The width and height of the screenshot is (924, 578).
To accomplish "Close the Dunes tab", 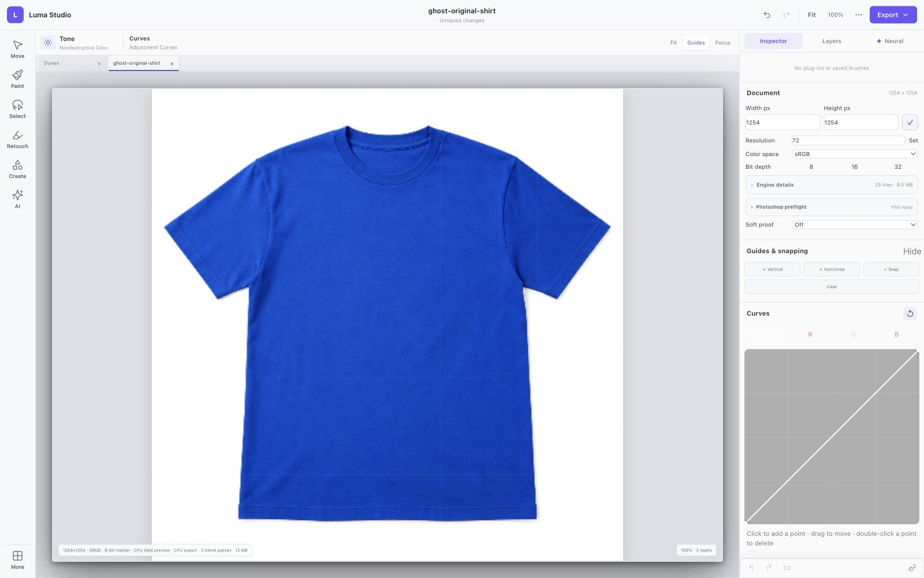I will coord(99,64).
